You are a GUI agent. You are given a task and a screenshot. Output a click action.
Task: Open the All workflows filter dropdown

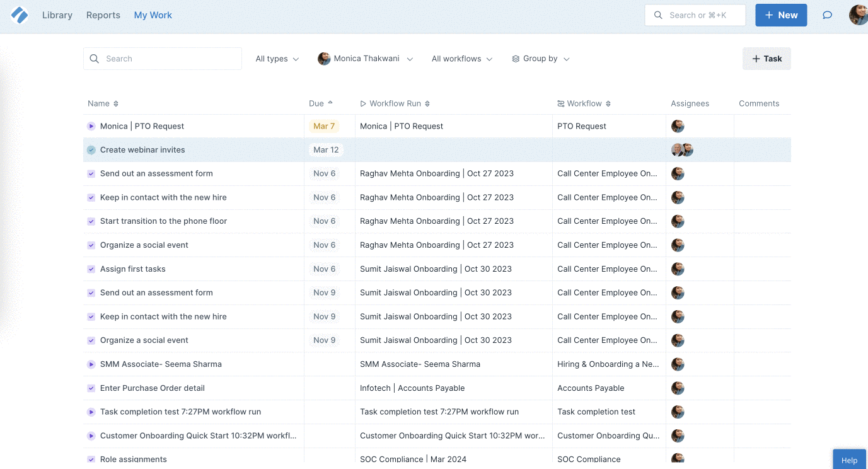click(x=461, y=59)
